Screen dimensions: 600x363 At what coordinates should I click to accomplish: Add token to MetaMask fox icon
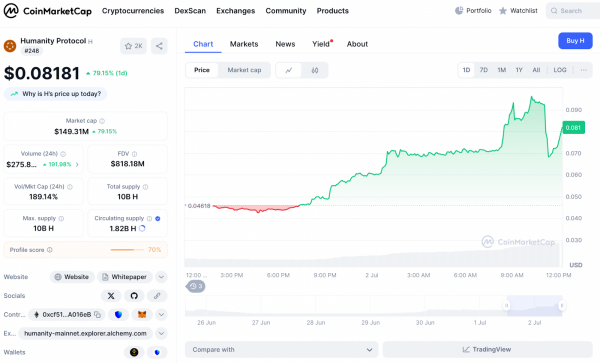click(142, 314)
